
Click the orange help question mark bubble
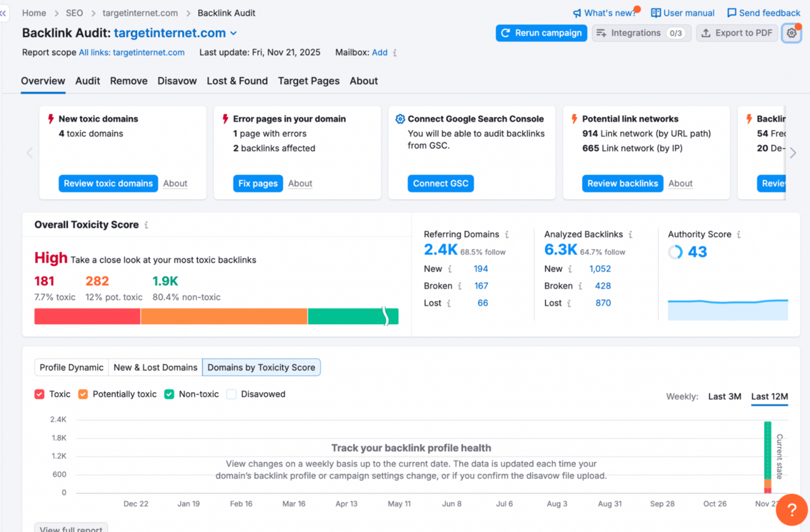click(792, 510)
